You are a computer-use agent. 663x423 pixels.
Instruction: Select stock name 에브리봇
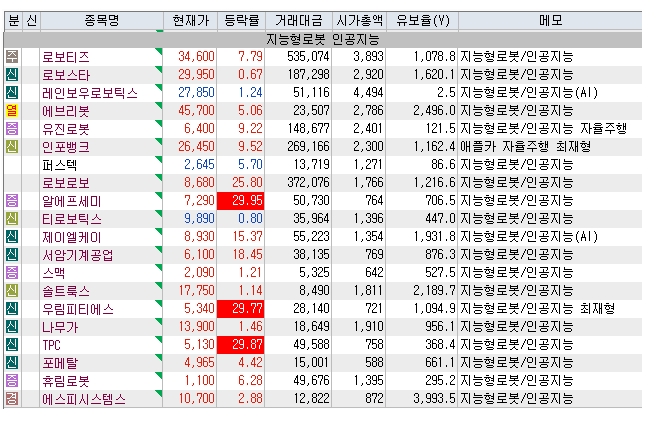(x=66, y=111)
